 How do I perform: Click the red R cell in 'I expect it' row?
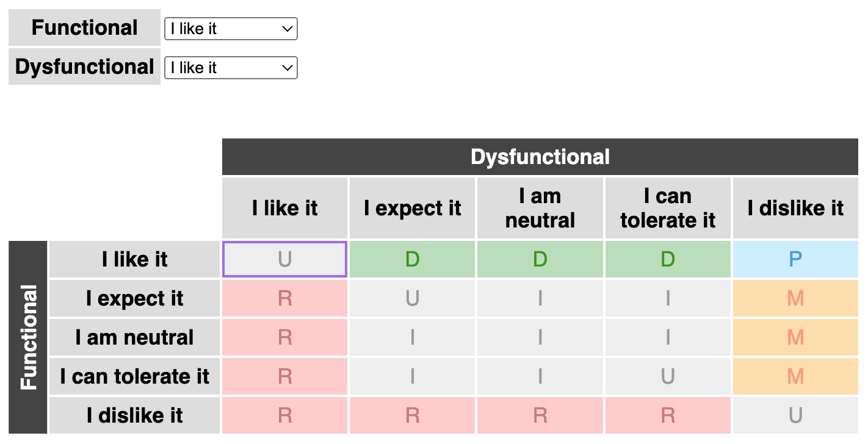coord(285,298)
